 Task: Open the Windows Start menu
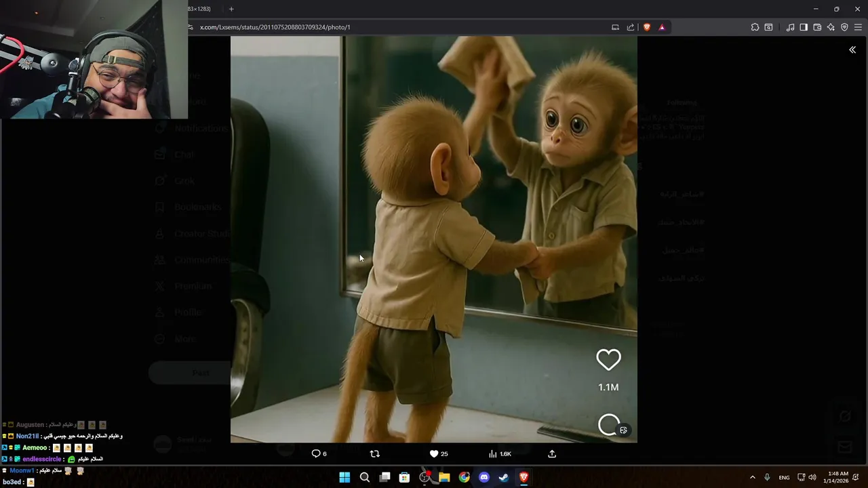344,477
